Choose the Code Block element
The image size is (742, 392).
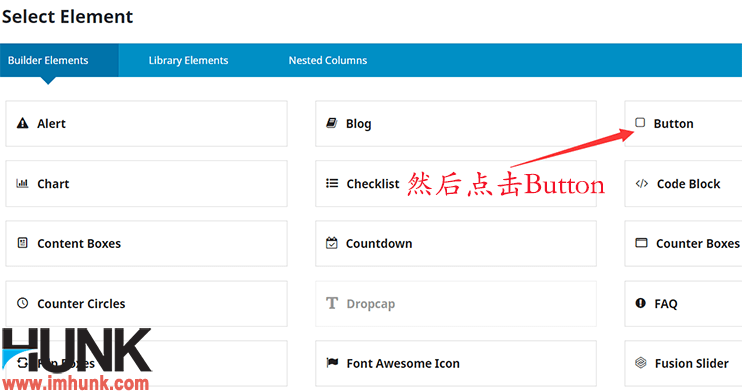coord(683,184)
